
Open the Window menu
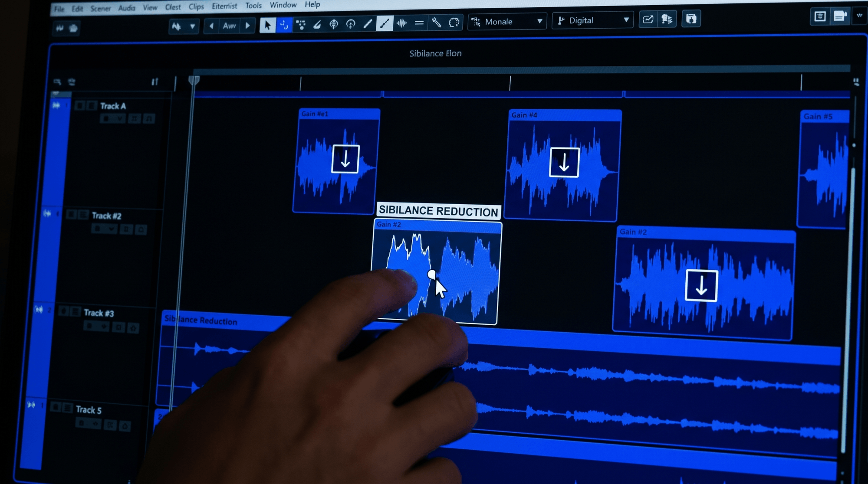point(283,5)
